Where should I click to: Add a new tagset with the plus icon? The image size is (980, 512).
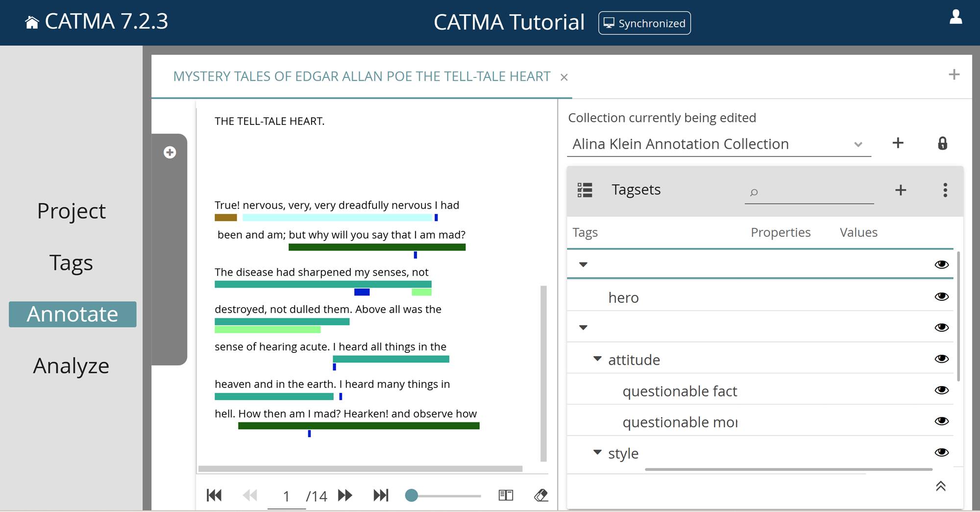(x=900, y=191)
